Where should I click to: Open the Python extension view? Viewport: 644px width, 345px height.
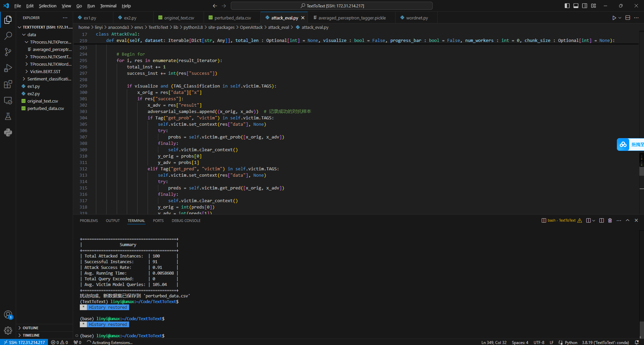point(8,132)
